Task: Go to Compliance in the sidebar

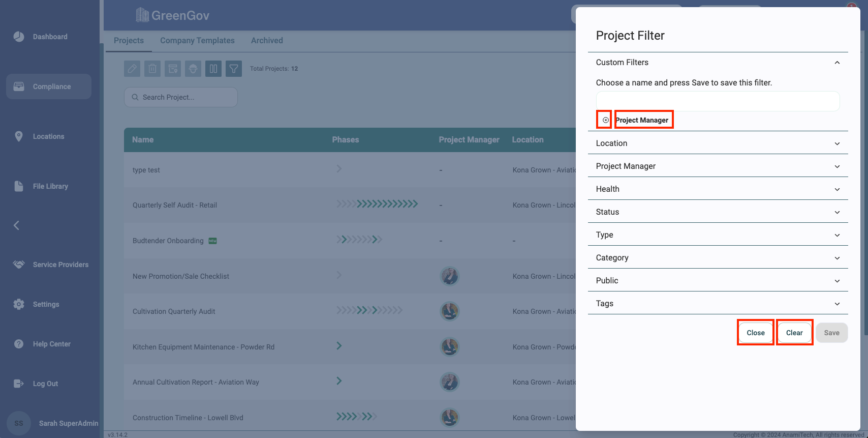Action: 49,86
